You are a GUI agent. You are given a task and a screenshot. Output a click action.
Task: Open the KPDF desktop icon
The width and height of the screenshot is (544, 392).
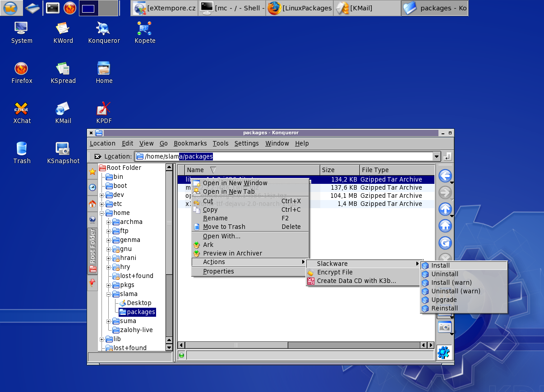(104, 114)
